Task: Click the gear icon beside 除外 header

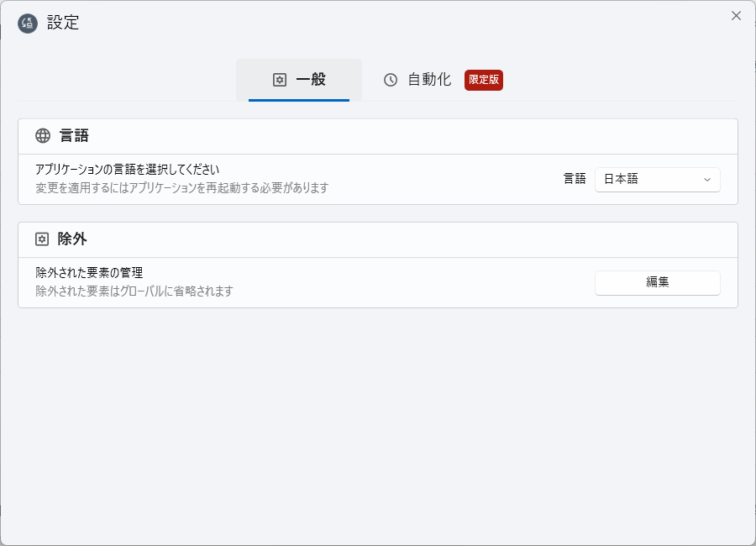Action: [42, 239]
